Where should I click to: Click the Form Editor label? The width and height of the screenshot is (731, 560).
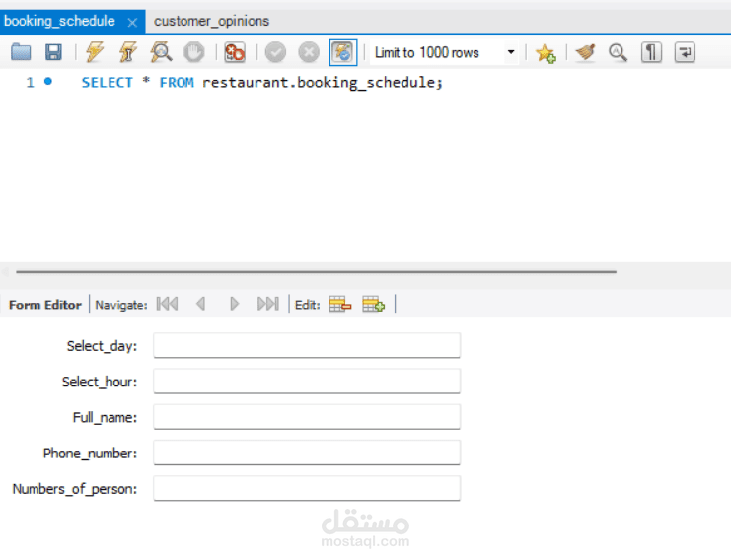[x=45, y=305]
